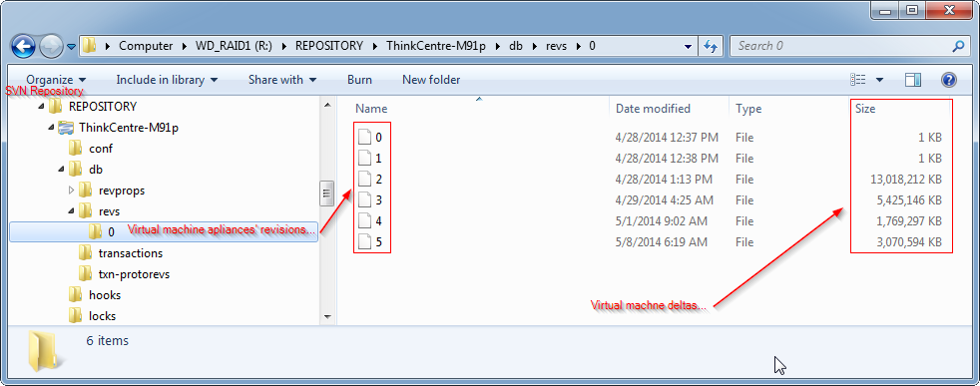Click into the Search 0 field
This screenshot has width=980, height=386.
[x=842, y=46]
